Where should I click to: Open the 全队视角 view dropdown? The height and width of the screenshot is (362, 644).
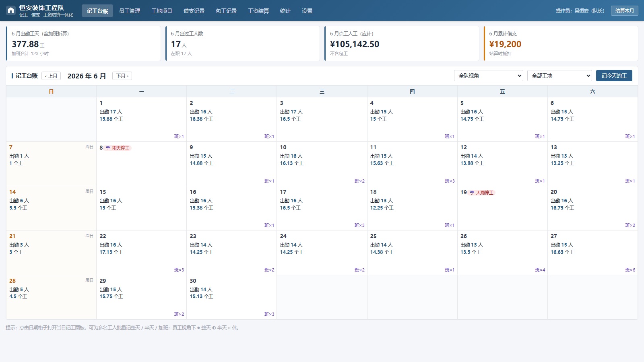(489, 76)
